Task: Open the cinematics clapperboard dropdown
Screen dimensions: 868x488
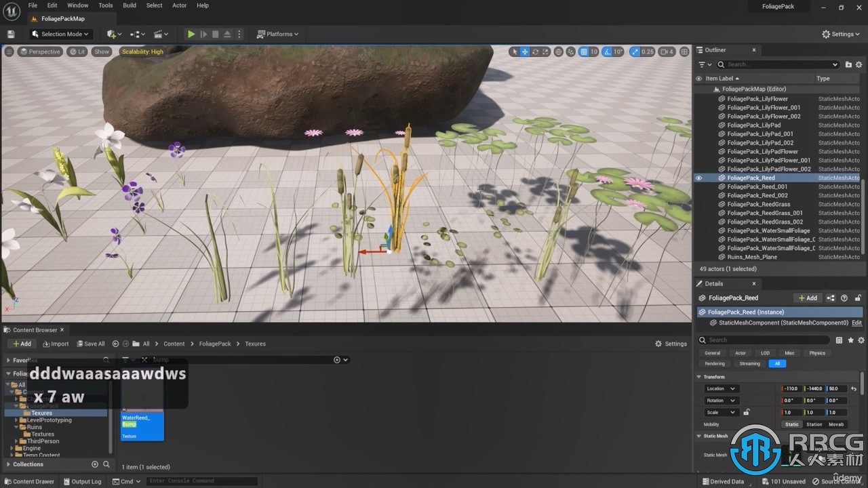Action: [x=161, y=34]
